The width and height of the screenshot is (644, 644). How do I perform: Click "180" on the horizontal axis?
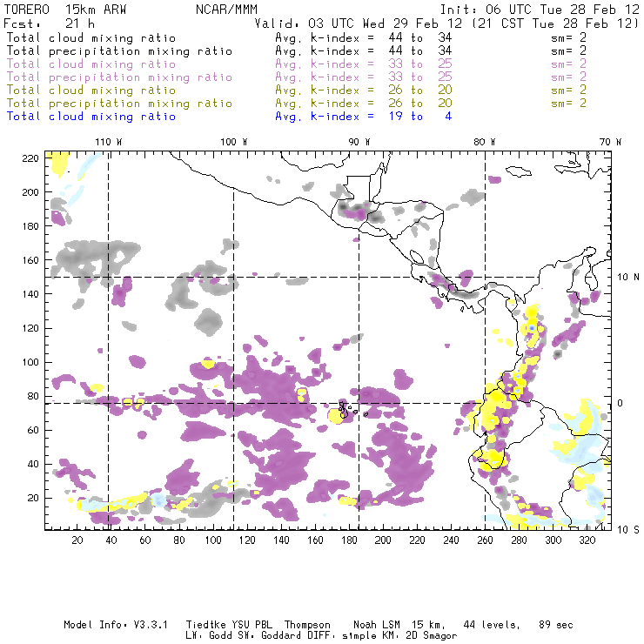(349, 540)
